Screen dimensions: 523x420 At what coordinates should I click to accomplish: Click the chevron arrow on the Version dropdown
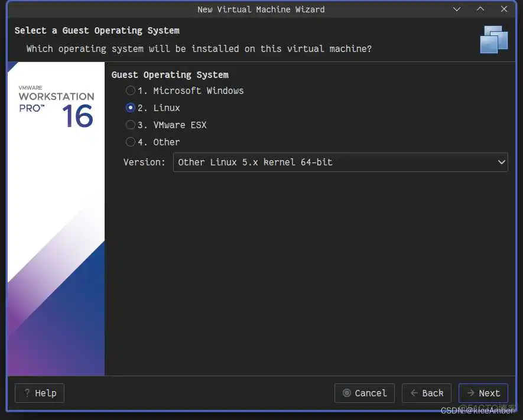click(x=502, y=162)
